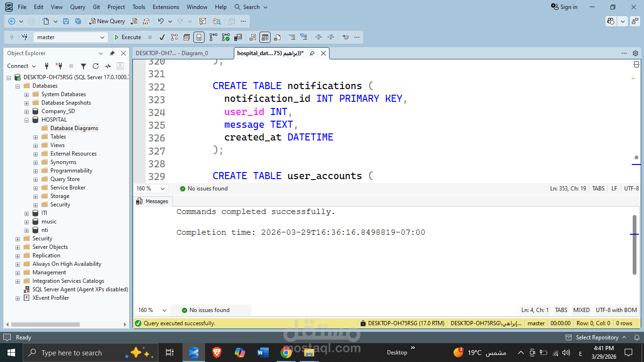The image size is (644, 362).
Task: Collapse the HOSPITAL database node
Action: pos(27,120)
